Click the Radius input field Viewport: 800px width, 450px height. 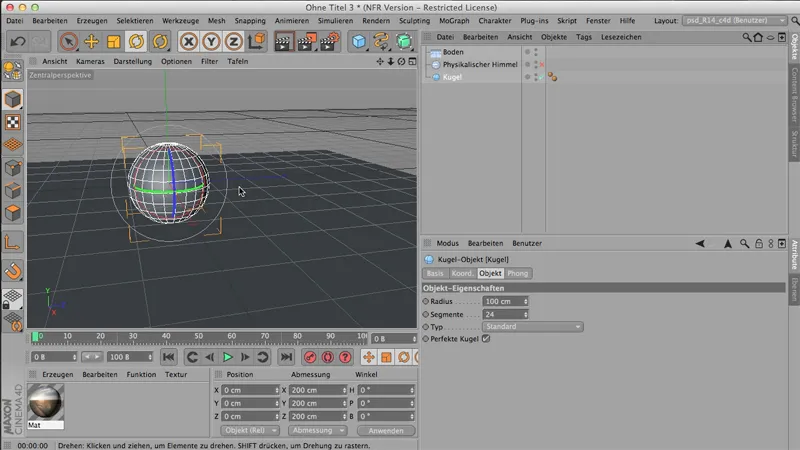[503, 302]
